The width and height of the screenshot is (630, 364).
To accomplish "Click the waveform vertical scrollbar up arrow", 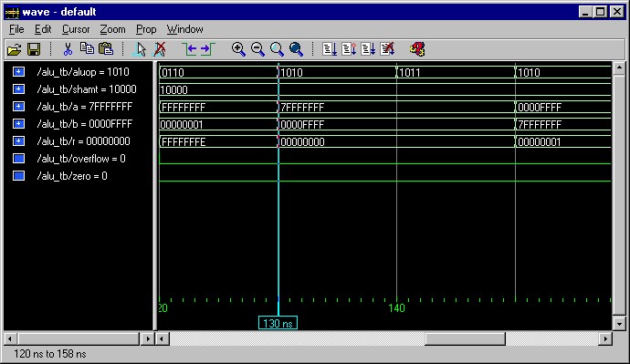I will click(x=619, y=68).
